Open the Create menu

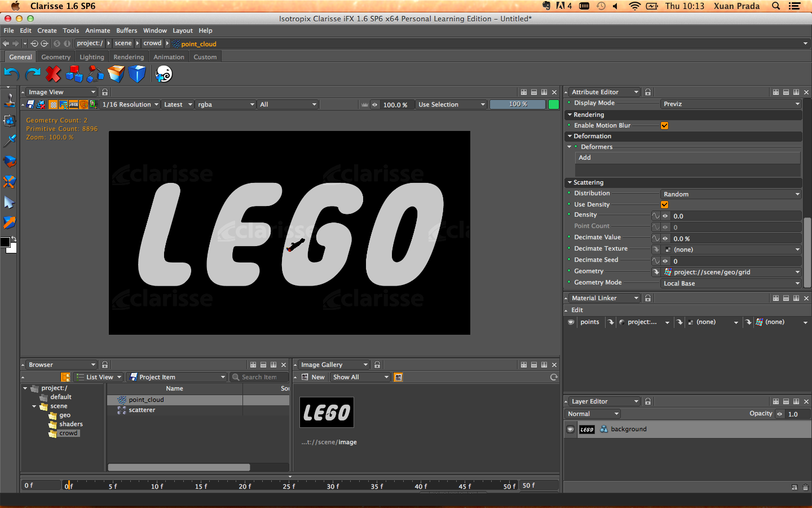click(x=47, y=30)
